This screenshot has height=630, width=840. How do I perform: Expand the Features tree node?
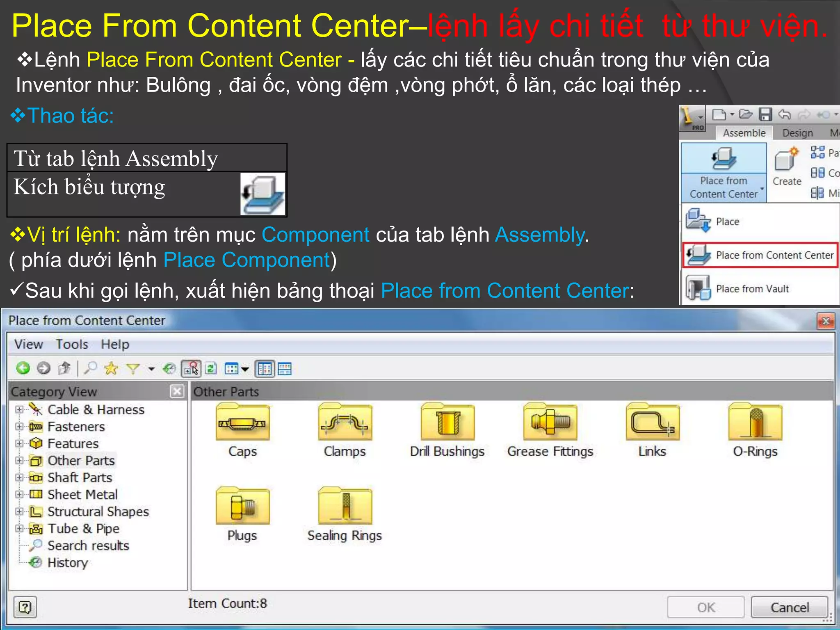click(x=19, y=443)
